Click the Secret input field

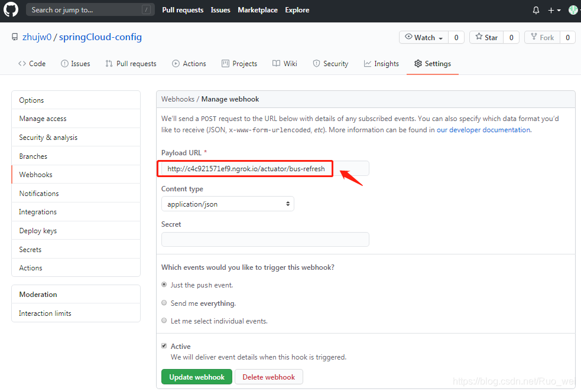[x=265, y=240]
